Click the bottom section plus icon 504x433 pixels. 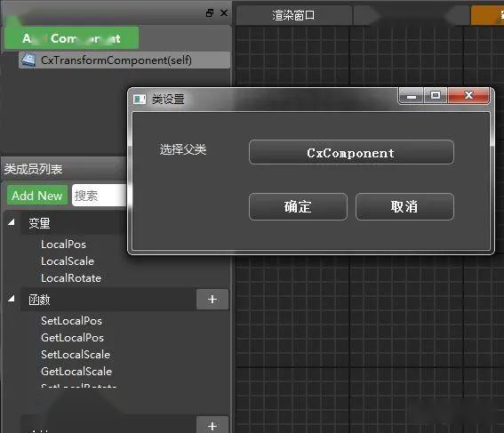(x=212, y=425)
